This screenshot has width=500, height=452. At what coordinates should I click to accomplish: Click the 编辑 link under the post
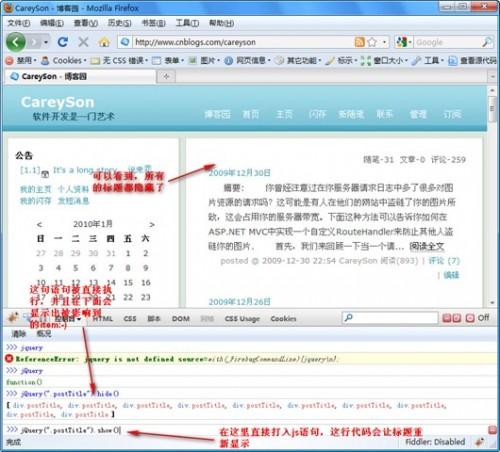[x=451, y=275]
